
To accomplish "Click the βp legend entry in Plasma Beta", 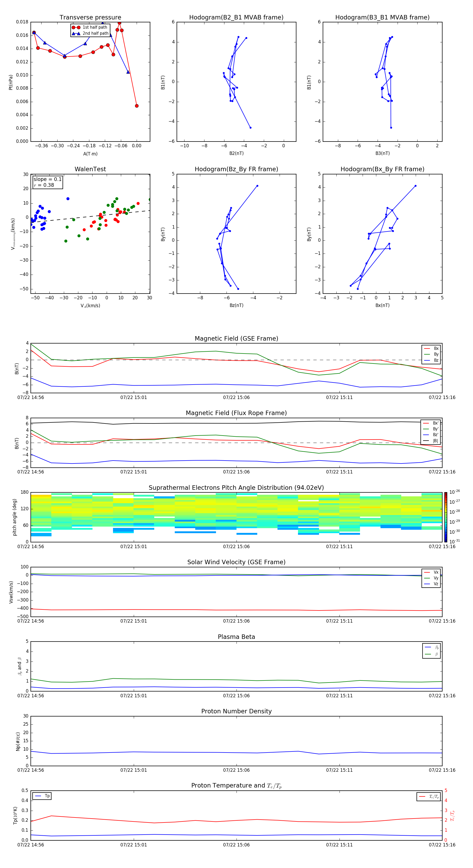I will tap(431, 647).
